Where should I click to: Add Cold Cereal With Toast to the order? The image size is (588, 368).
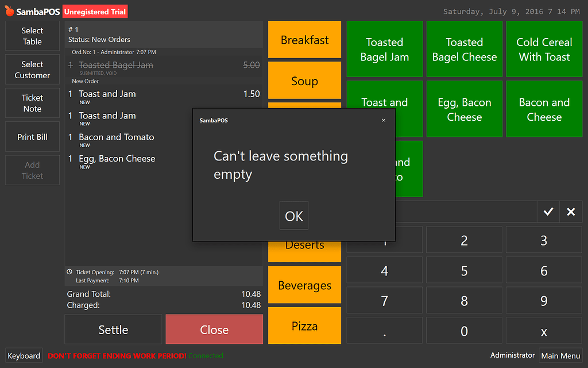[544, 49]
